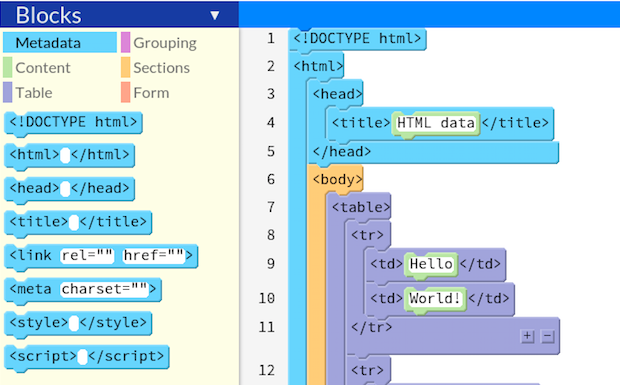This screenshot has width=620, height=385.
Task: Click the empty socket in palette <title> block
Action: pos(74,223)
